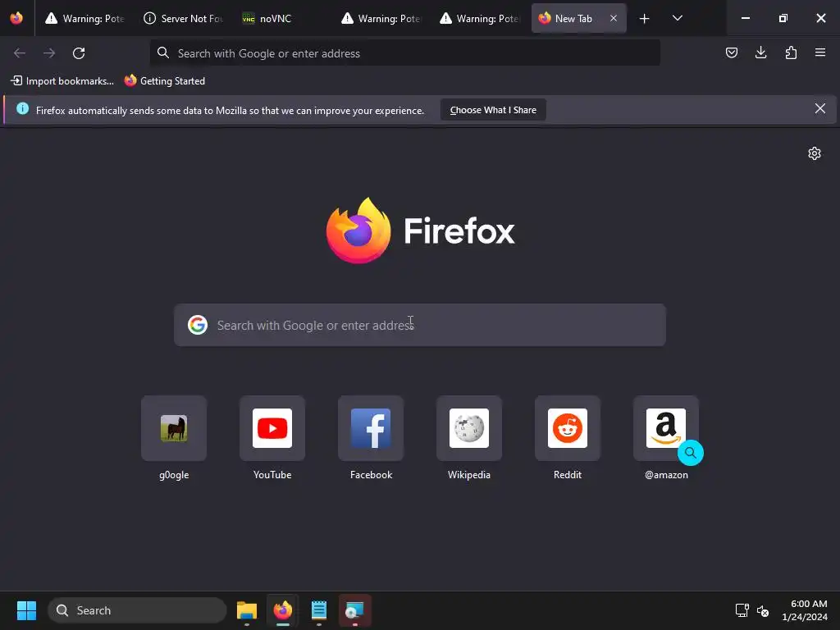Focus the address bar at top
Image resolution: width=840 pixels, height=630 pixels.
click(405, 53)
